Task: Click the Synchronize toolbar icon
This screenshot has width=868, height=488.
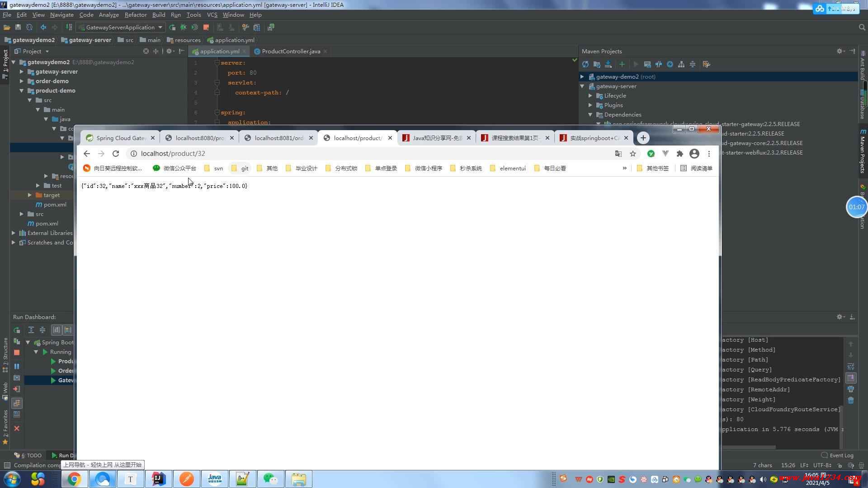Action: tap(29, 28)
